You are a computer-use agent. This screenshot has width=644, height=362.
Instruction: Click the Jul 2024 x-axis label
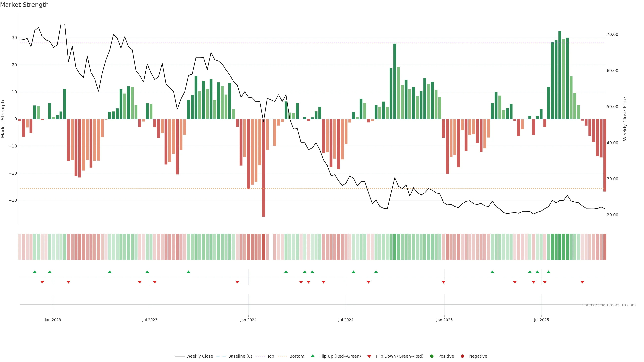point(346,320)
